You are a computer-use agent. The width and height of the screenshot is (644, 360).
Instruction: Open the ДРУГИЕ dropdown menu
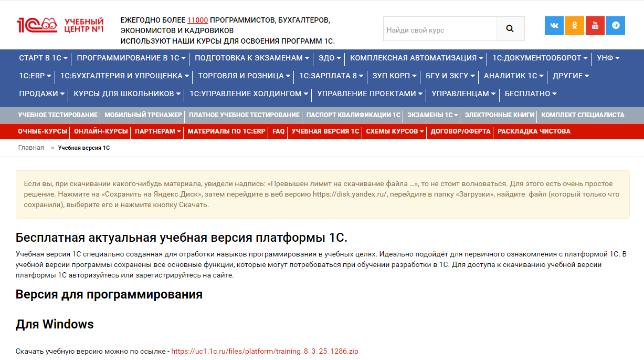coord(571,76)
